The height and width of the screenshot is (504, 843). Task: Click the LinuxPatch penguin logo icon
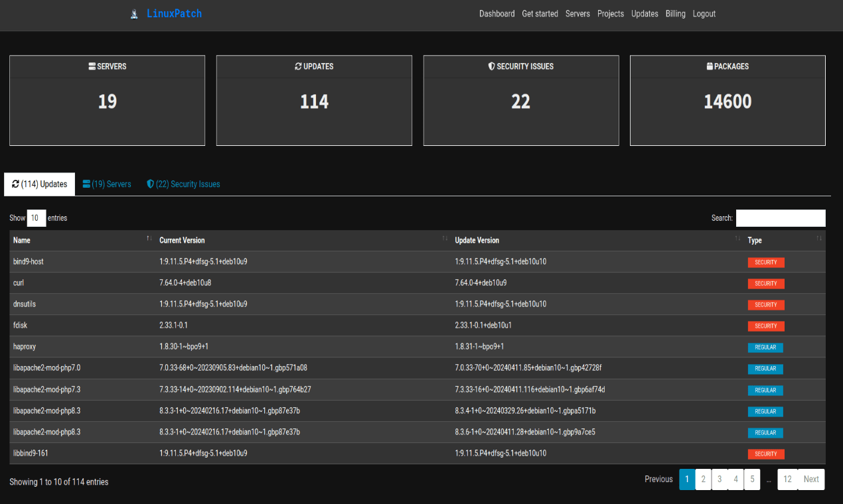[134, 14]
